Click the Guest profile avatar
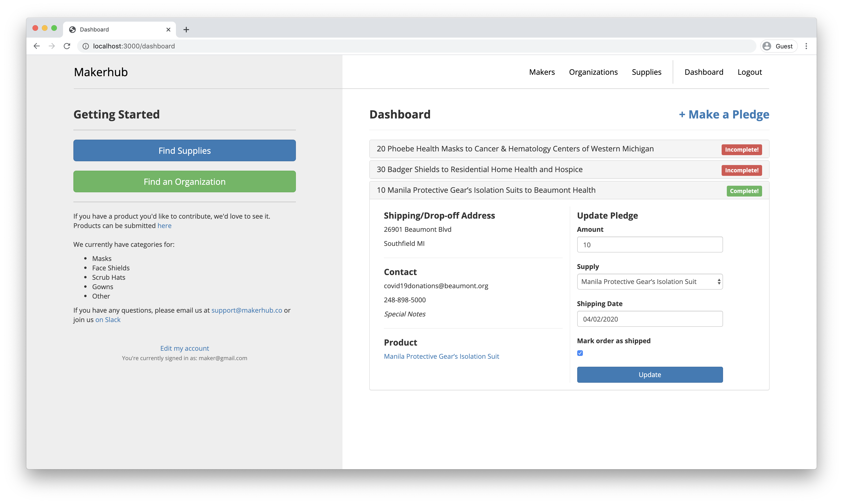The width and height of the screenshot is (843, 504). [x=767, y=46]
